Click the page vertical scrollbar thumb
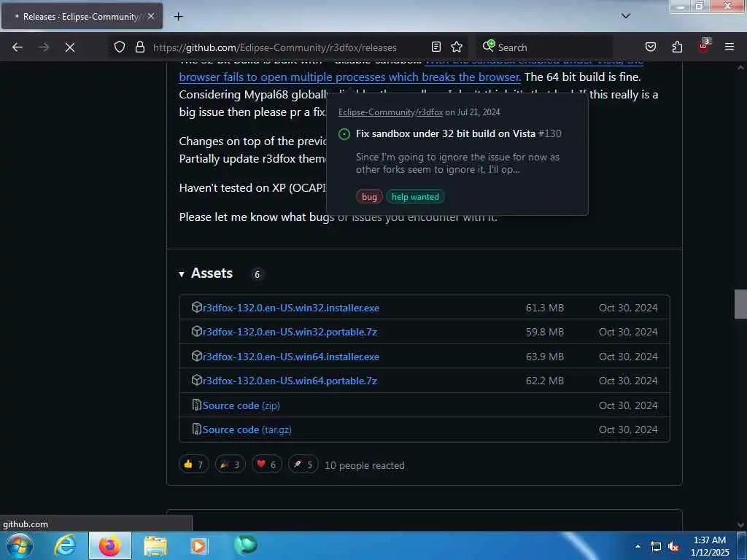This screenshot has height=560, width=747. coord(740,304)
